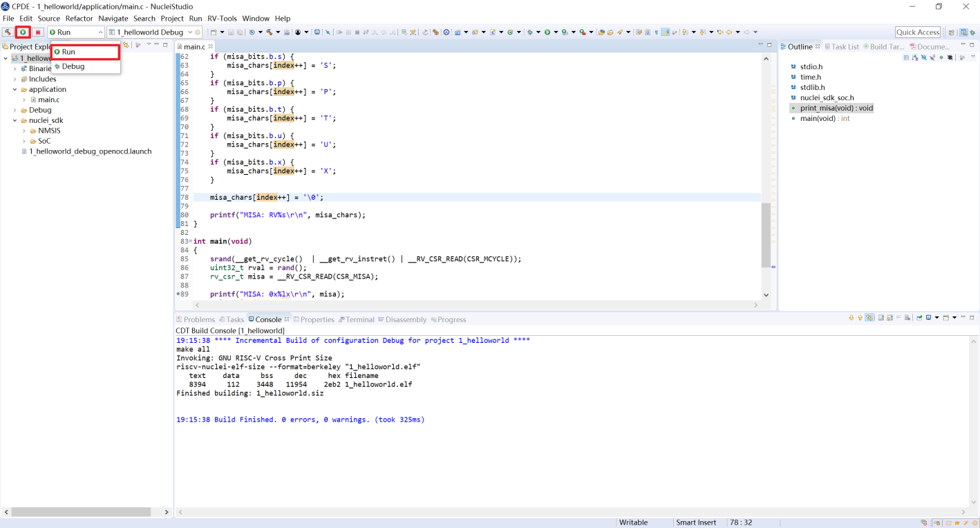Collapse the nuclei_sdk folder node
This screenshot has width=980, height=528.
click(x=15, y=120)
